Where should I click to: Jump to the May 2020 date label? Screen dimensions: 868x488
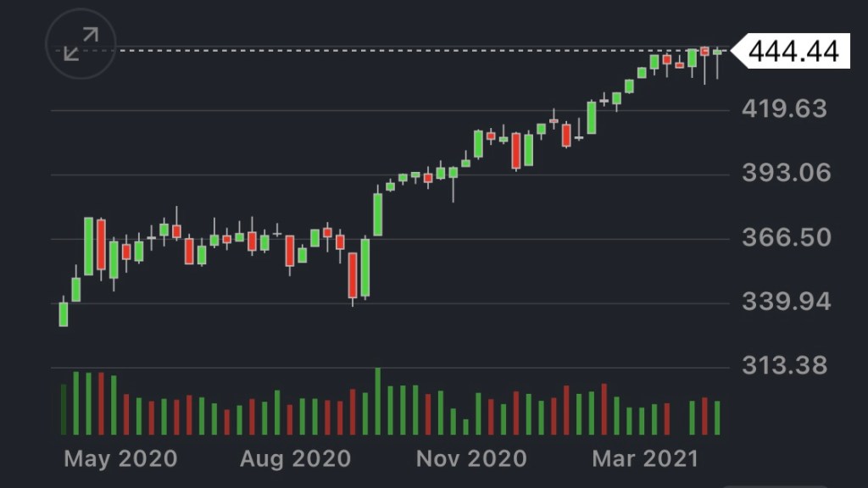click(120, 459)
